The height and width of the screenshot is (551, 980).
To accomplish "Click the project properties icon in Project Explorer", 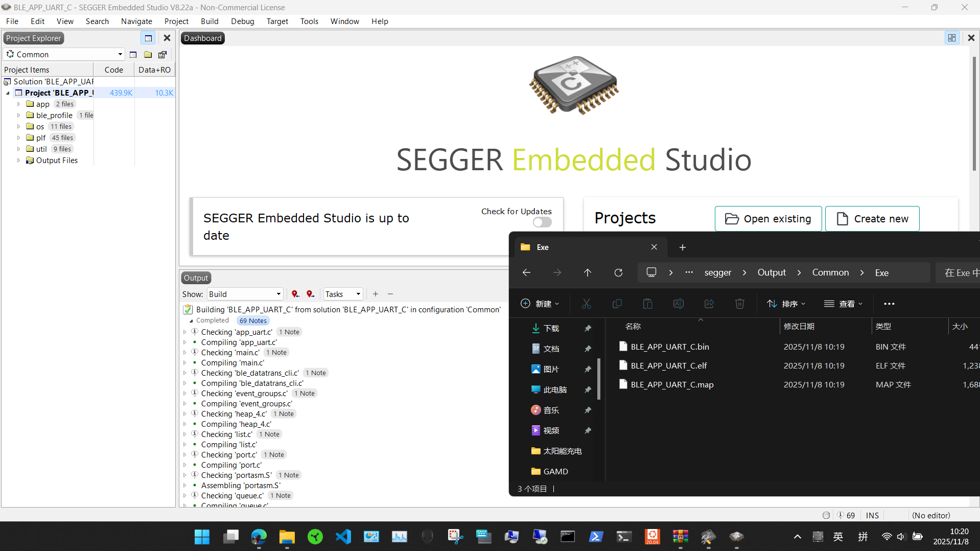I will (x=162, y=55).
